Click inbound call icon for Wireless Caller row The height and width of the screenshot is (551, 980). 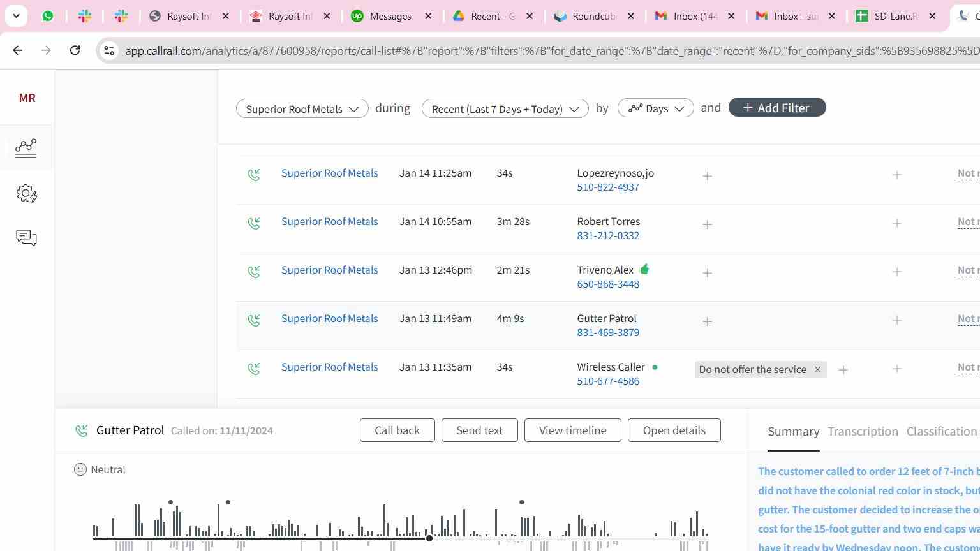tap(254, 369)
